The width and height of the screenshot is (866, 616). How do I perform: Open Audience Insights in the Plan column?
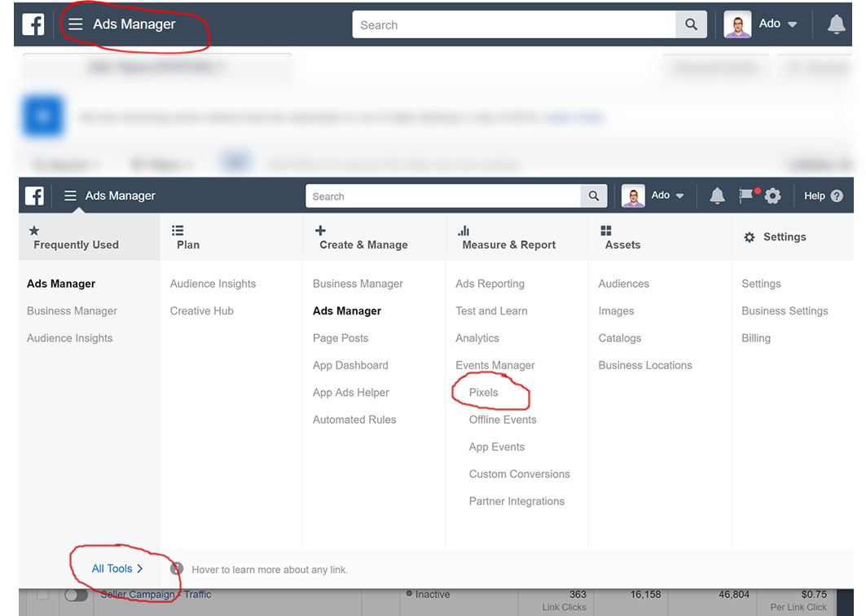click(213, 284)
